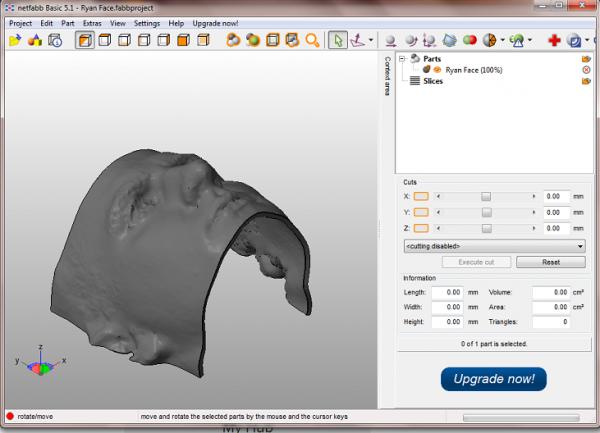Toggle the Z cut plane orange box
Screen dimensions: 600x433
[x=421, y=228]
